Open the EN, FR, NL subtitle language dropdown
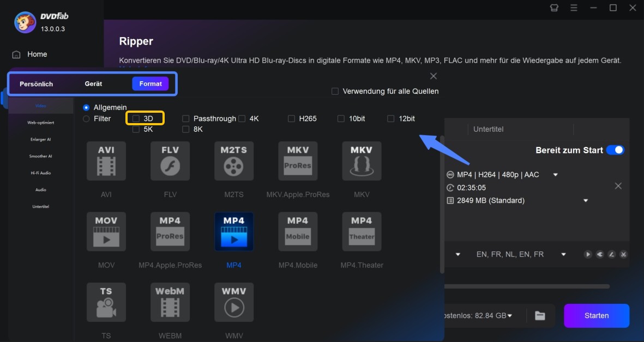The height and width of the screenshot is (342, 644). pyautogui.click(x=563, y=254)
